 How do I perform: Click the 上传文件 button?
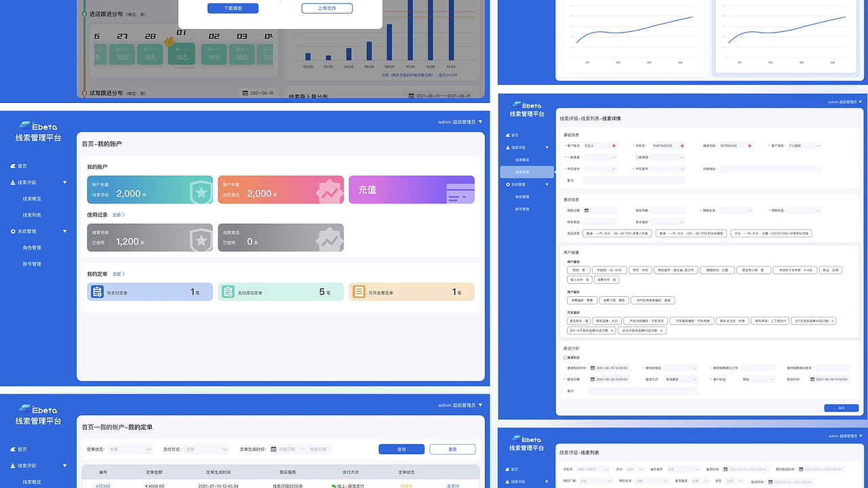pyautogui.click(x=328, y=8)
